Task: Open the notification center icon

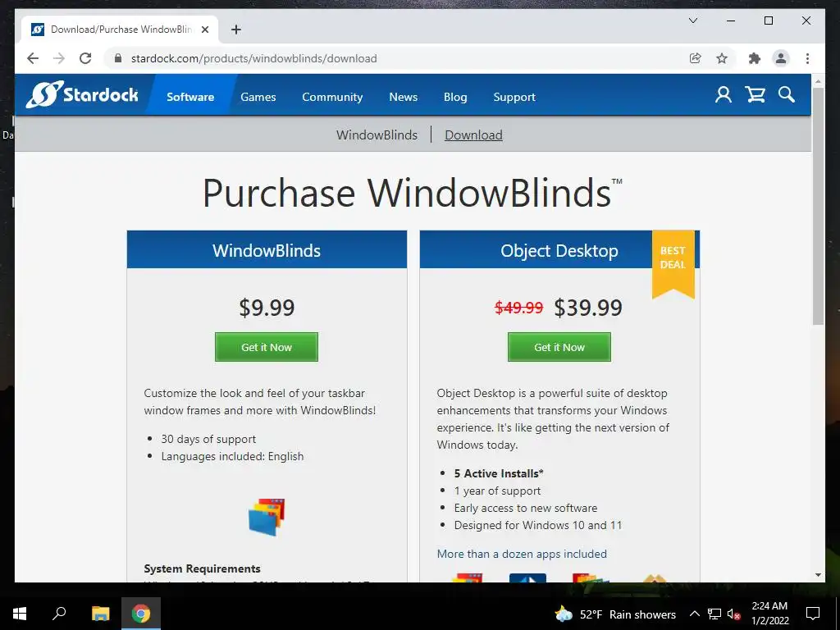Action: point(813,614)
